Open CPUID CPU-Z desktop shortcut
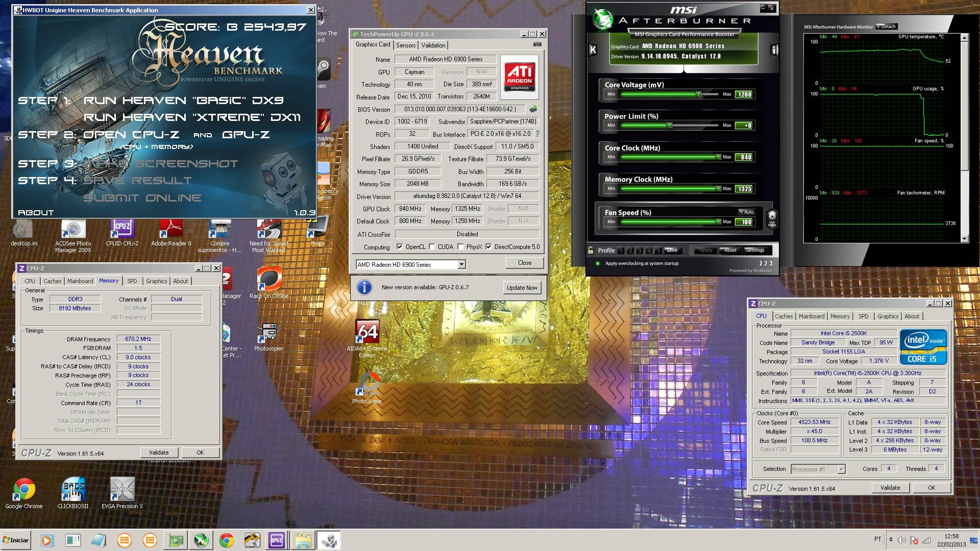This screenshot has width=980, height=551. tap(122, 234)
